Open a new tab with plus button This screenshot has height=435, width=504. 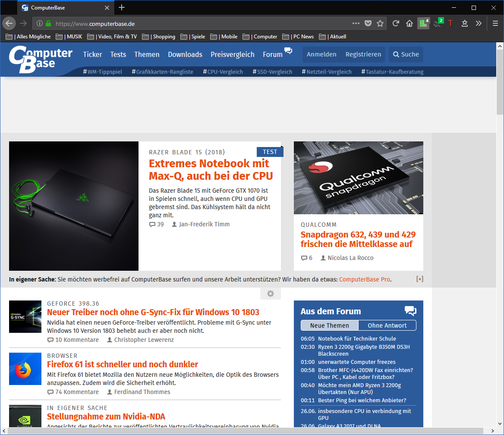coord(122,7)
